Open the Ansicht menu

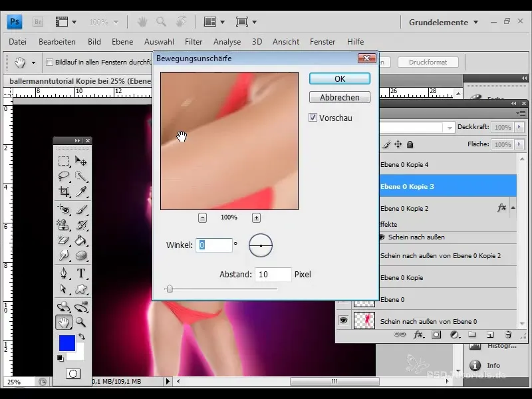(x=286, y=42)
